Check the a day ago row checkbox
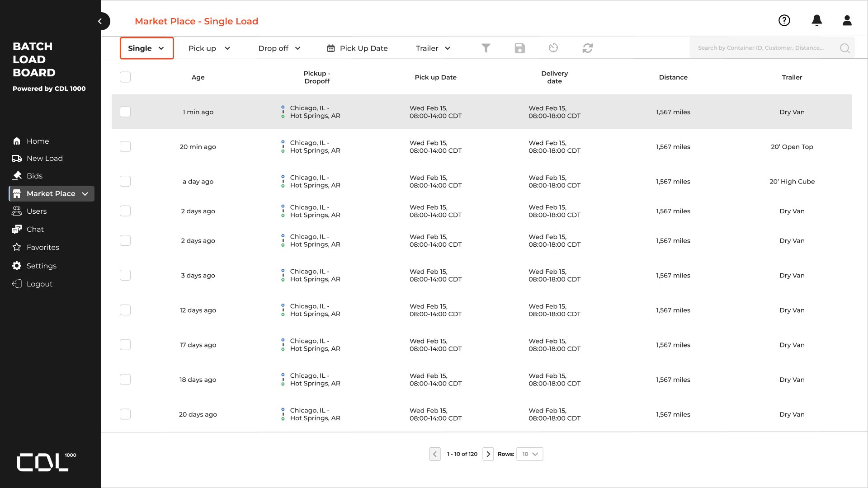 pos(125,181)
